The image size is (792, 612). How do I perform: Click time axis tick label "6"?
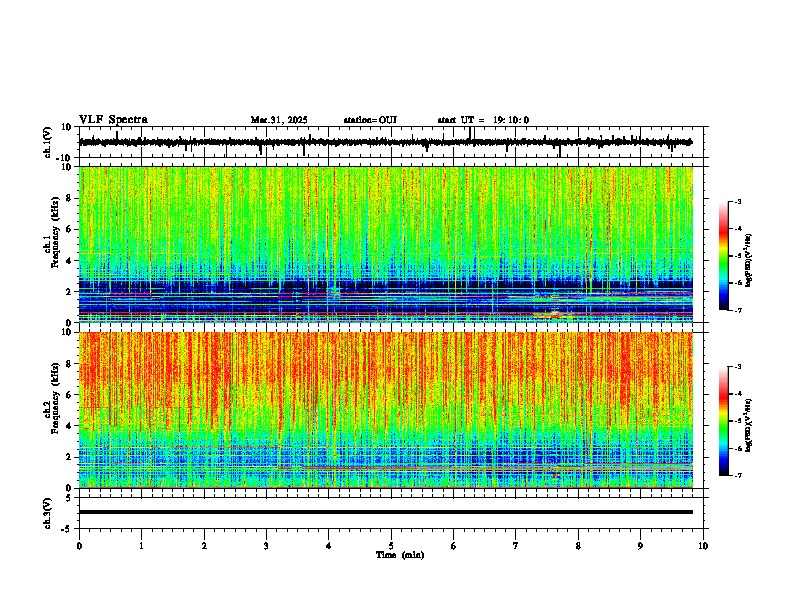[454, 546]
